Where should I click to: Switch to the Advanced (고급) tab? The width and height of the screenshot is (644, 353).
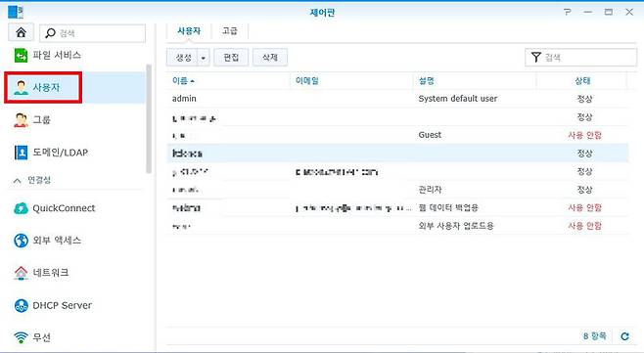[230, 30]
